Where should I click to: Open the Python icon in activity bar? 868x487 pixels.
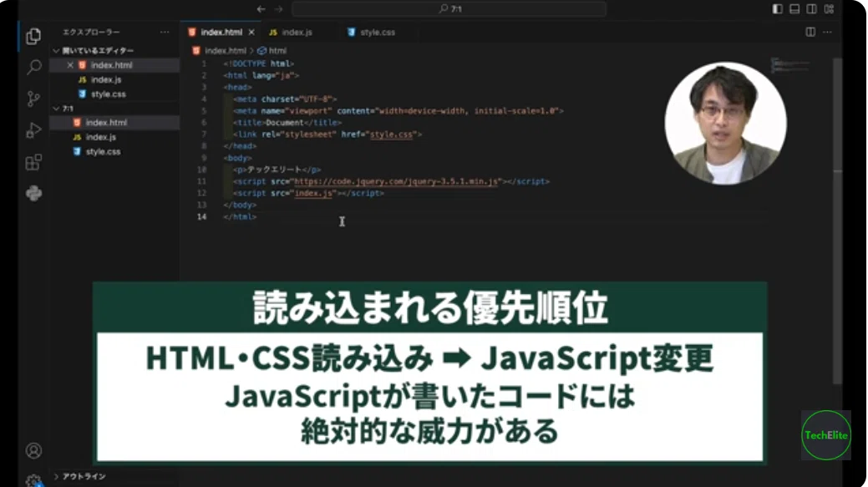click(x=33, y=193)
